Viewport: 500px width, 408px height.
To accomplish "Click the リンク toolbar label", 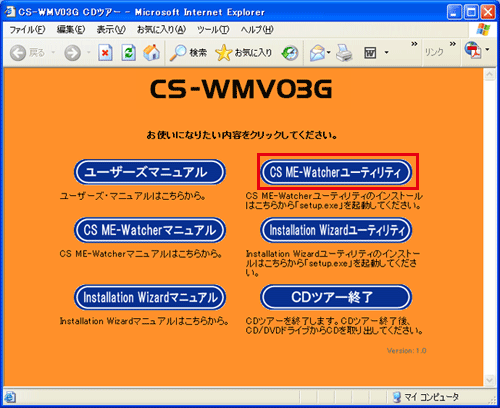I will (x=434, y=52).
